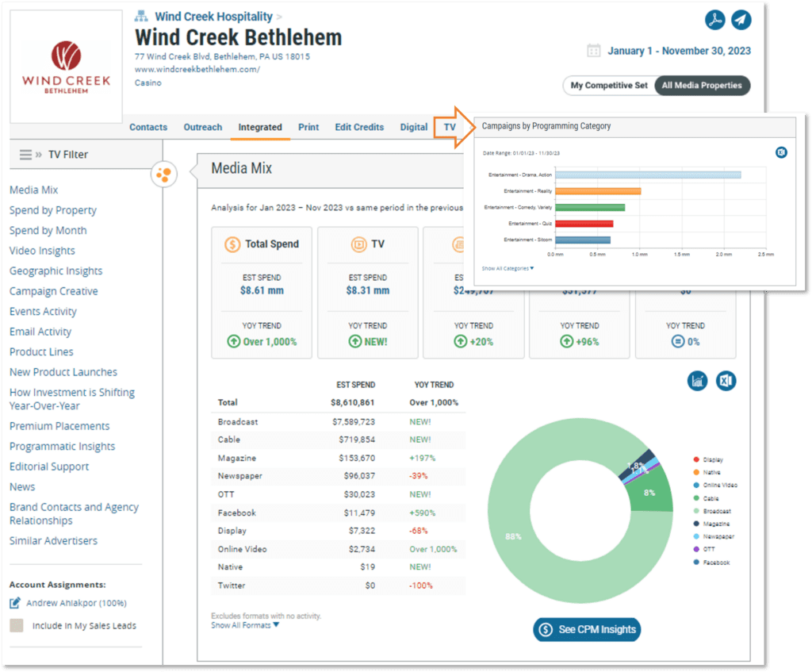Image resolution: width=812 pixels, height=672 pixels.
Task: Toggle Newspaper series in donut legend
Action: pyautogui.click(x=714, y=536)
